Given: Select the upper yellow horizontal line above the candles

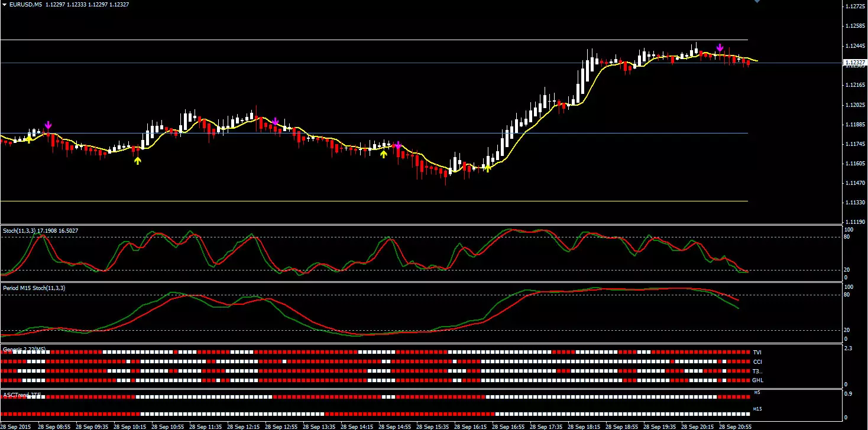Looking at the screenshot, I should [x=374, y=40].
